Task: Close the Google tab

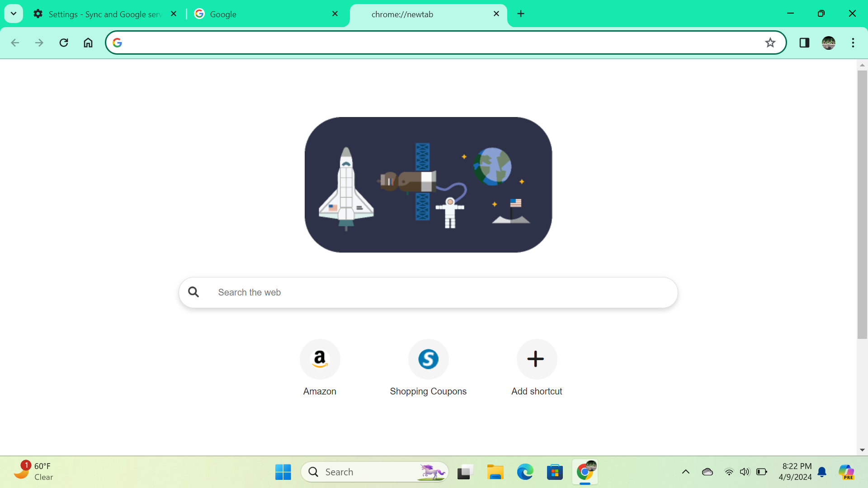Action: pyautogui.click(x=335, y=14)
